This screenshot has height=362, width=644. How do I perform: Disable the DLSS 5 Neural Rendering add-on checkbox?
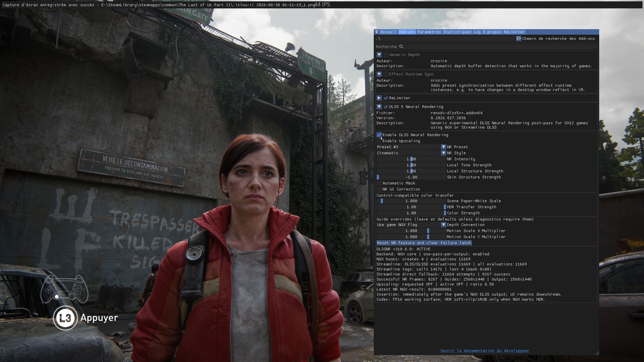click(x=386, y=107)
